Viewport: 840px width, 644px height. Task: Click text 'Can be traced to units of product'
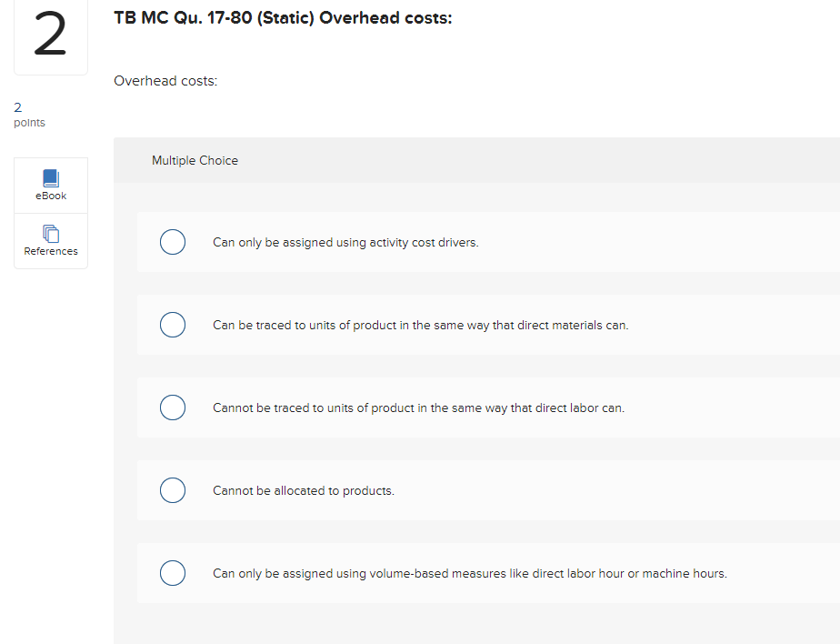click(420, 325)
